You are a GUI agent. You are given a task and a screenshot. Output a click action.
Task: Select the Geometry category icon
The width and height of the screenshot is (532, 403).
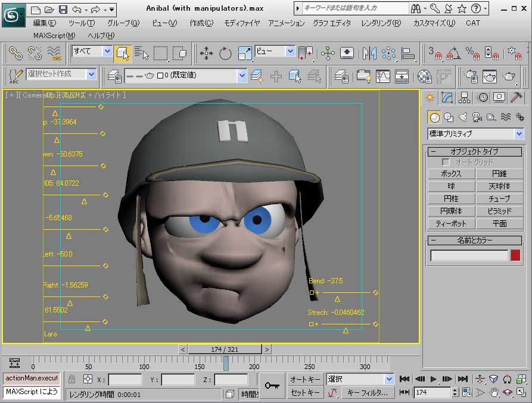(x=434, y=117)
